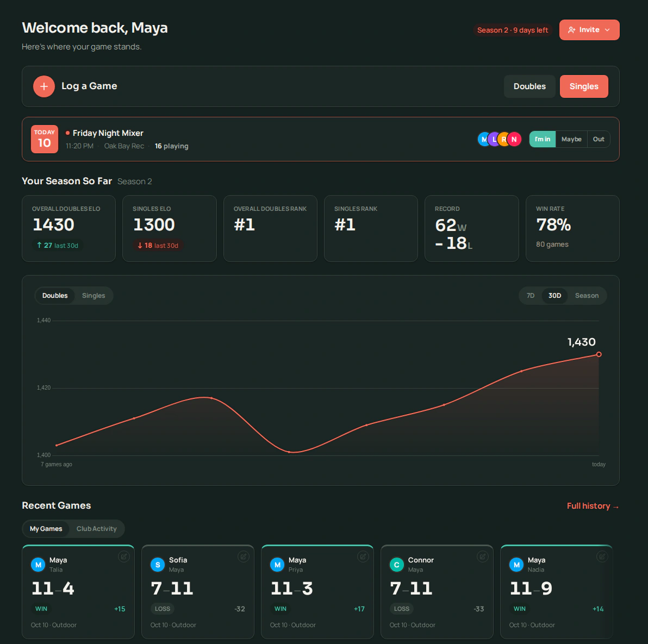Click the 11-3 score on Maya vs Priya

click(x=292, y=588)
